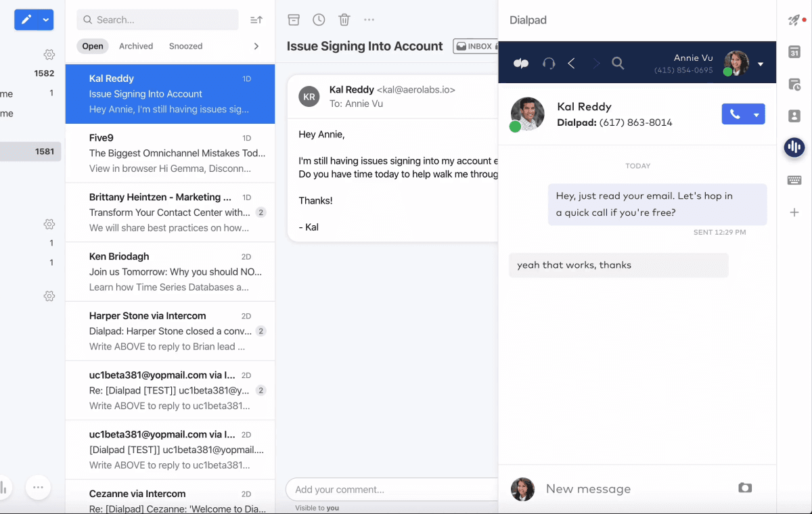The image size is (812, 514).
Task: Switch to the Archived tab
Action: pos(136,46)
